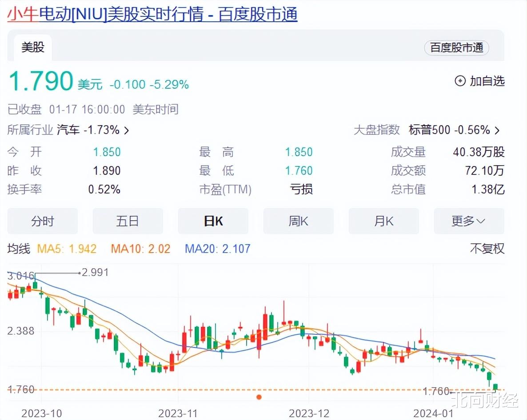Select the 美股 market tab

[x=33, y=48]
